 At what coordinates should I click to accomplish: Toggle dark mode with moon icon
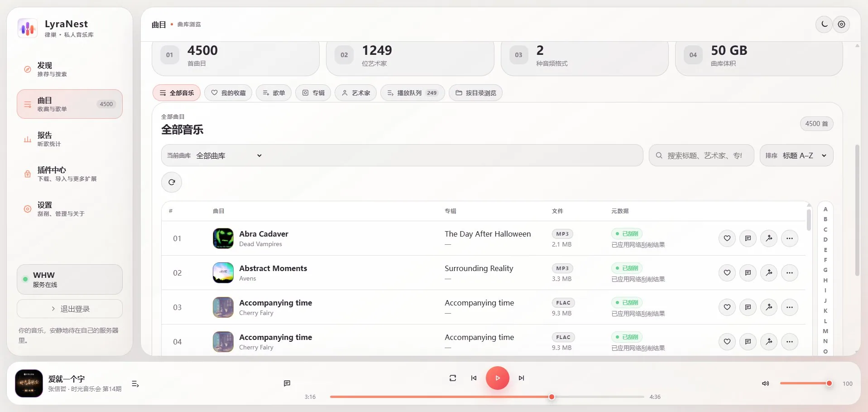(825, 24)
